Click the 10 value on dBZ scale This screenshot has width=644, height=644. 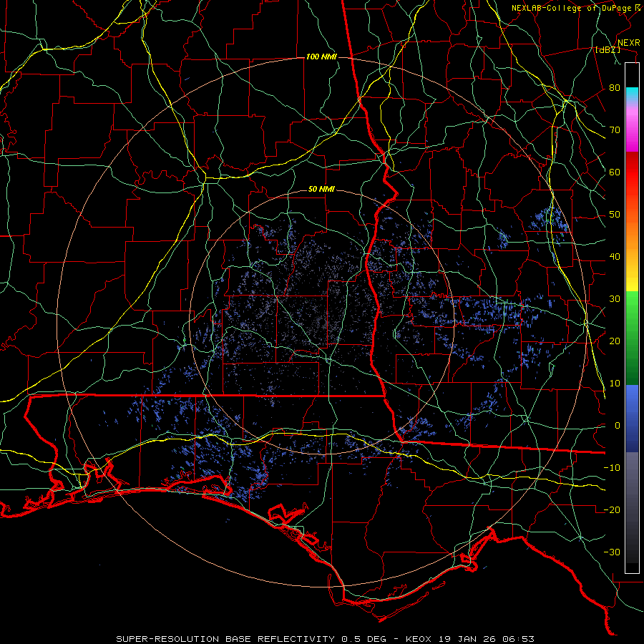(x=615, y=384)
